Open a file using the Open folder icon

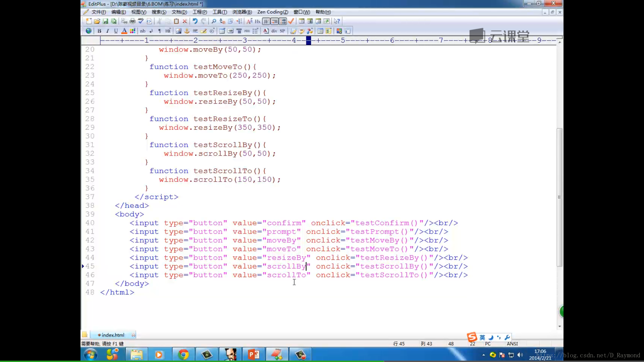pyautogui.click(x=97, y=21)
